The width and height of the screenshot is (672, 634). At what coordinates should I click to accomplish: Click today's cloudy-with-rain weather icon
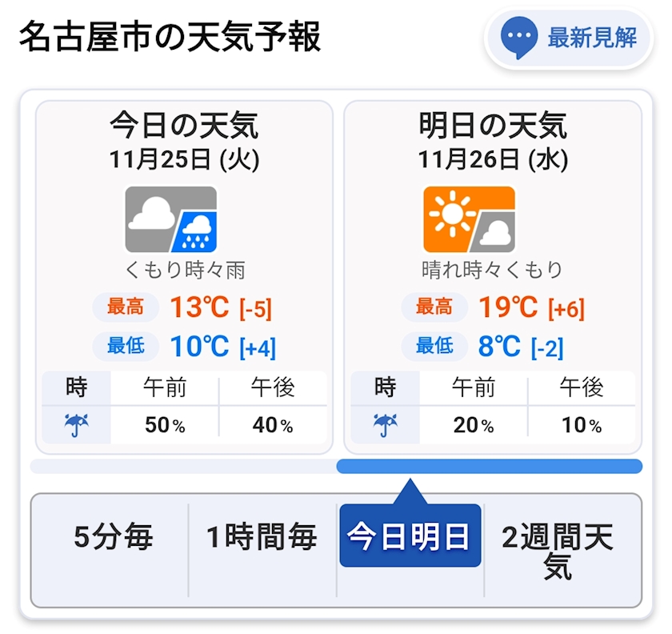(171, 219)
